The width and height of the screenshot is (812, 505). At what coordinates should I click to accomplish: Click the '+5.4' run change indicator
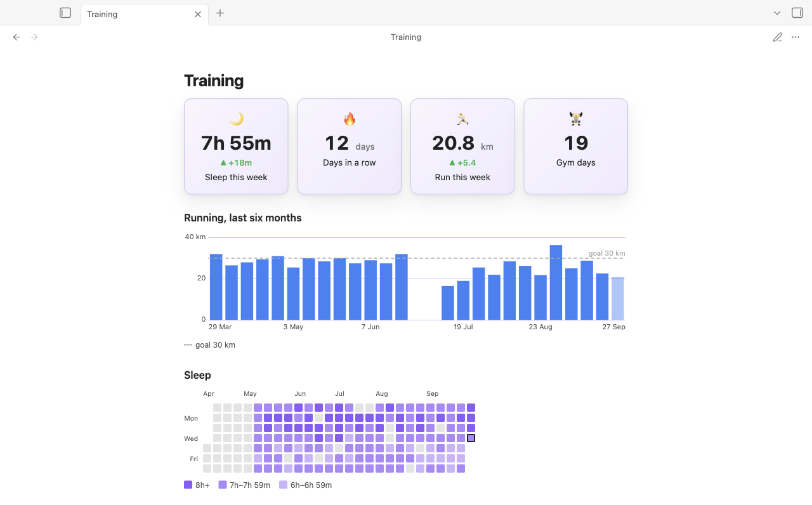point(462,162)
